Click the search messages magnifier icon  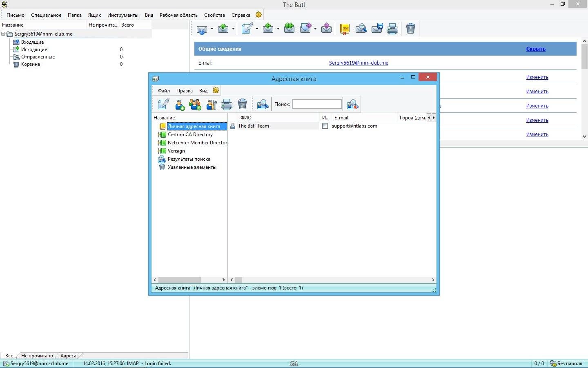[x=361, y=29]
